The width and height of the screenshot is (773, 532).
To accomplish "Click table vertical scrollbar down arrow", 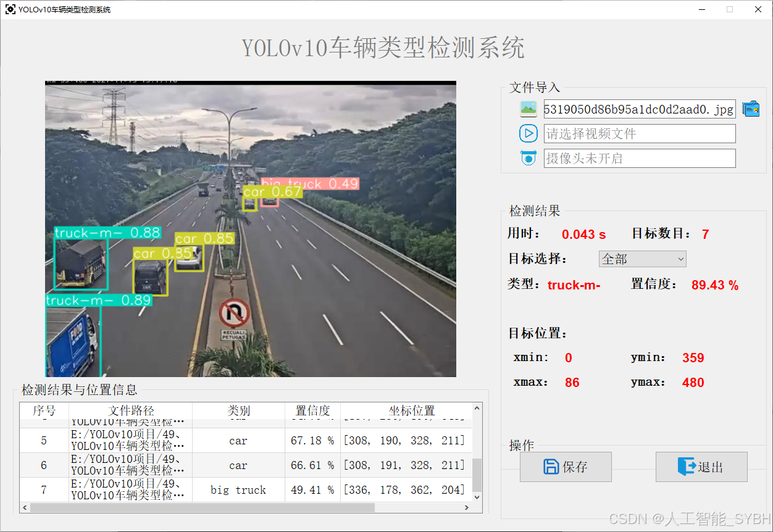I will click(x=477, y=496).
